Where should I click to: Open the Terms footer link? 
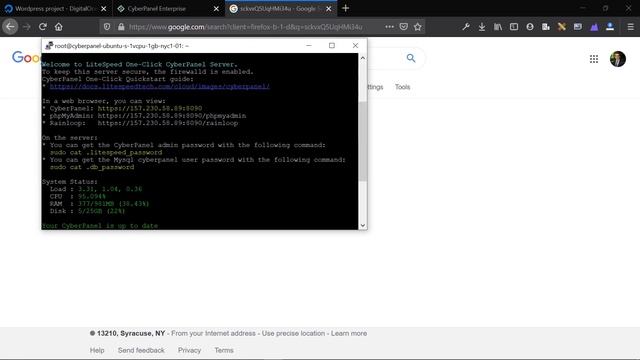(x=224, y=350)
